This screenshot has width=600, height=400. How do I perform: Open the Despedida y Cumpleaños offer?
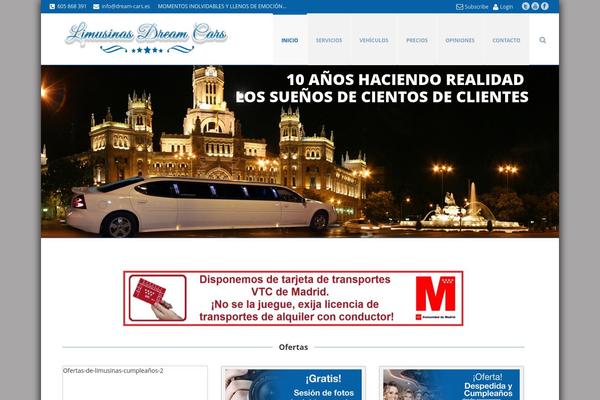click(x=452, y=383)
